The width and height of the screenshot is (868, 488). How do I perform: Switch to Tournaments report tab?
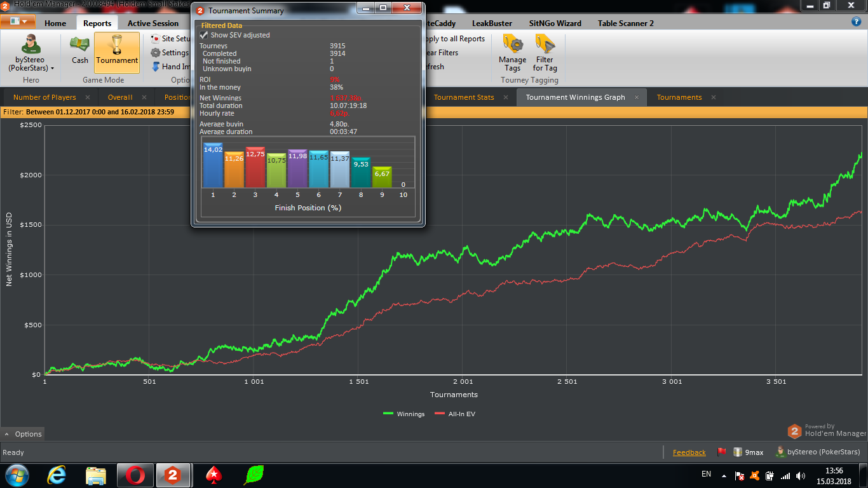coord(679,97)
